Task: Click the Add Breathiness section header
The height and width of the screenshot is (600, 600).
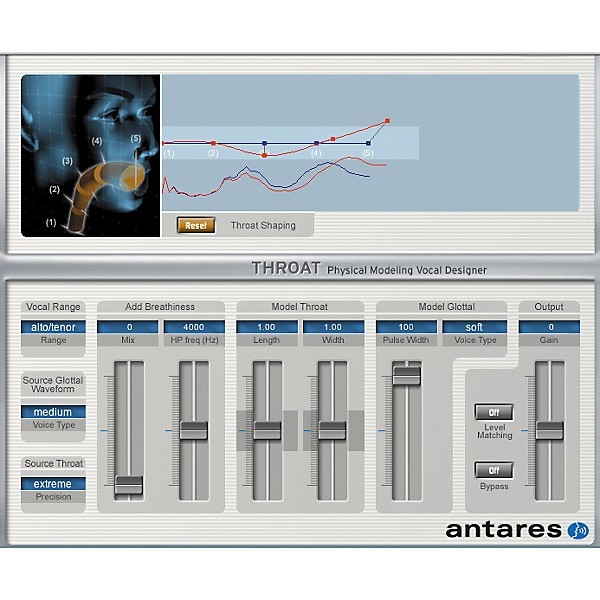Action: click(x=160, y=307)
